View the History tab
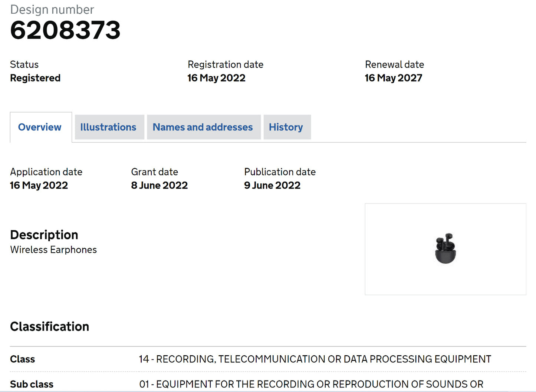The image size is (536, 392). pos(286,127)
